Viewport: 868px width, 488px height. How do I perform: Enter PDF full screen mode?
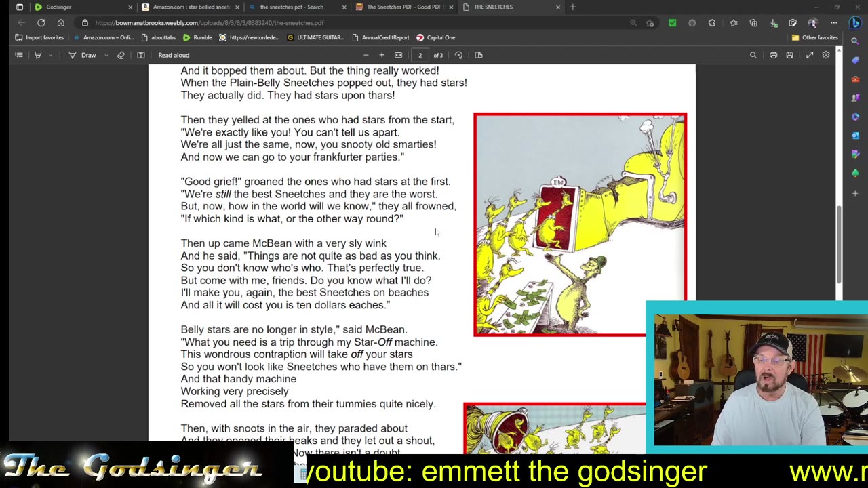coord(810,55)
